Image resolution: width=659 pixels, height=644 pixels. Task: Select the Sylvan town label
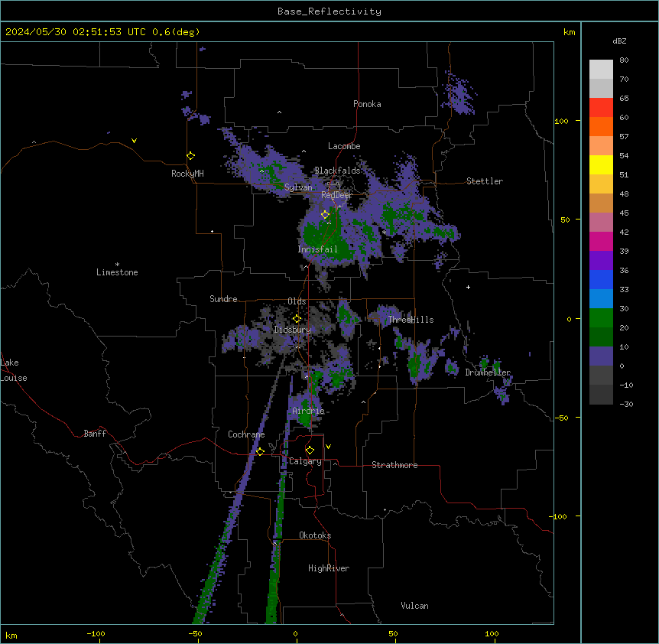(298, 187)
